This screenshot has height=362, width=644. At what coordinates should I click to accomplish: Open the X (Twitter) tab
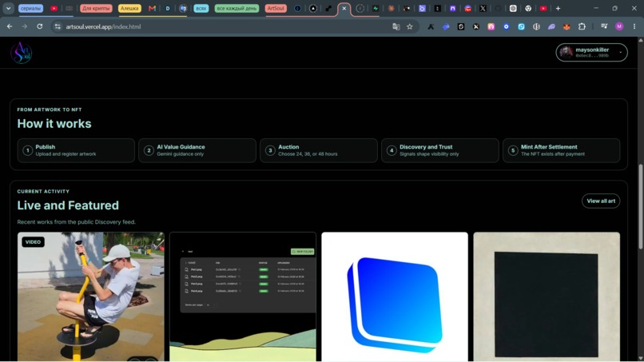pyautogui.click(x=483, y=8)
